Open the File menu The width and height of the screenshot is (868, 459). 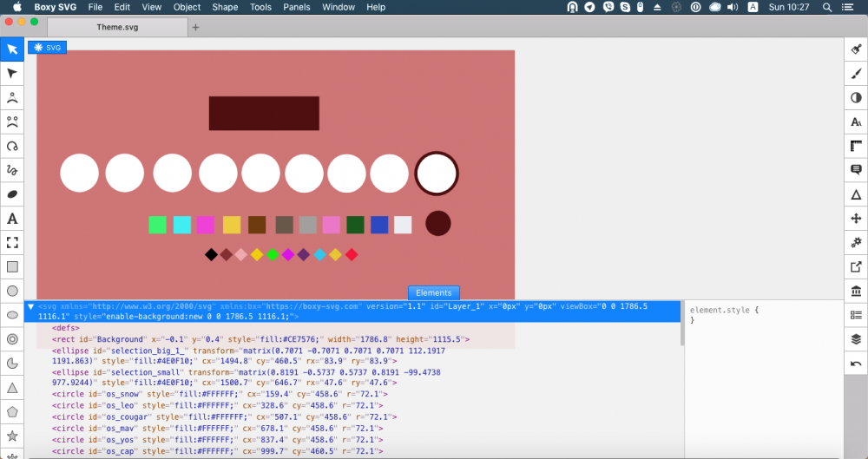coord(95,7)
